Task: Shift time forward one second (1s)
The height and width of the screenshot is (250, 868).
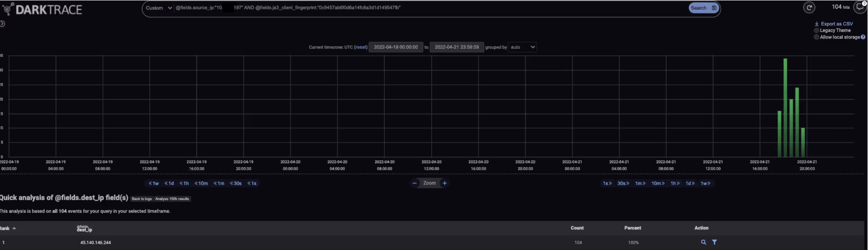Action: click(x=607, y=183)
